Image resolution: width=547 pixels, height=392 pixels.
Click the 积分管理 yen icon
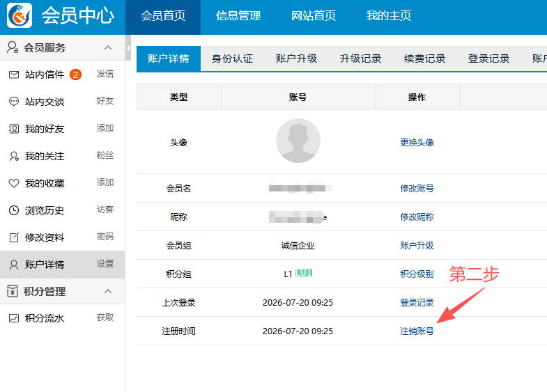13,291
